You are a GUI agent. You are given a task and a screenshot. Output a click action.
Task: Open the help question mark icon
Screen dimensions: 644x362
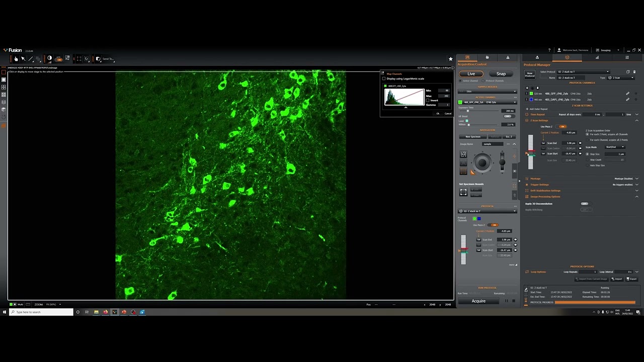(x=549, y=50)
